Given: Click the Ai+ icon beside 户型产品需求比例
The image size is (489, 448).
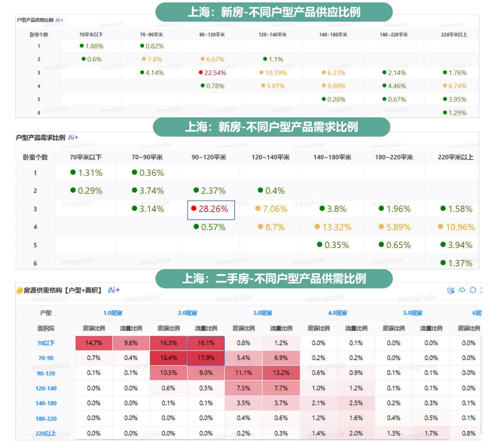Looking at the screenshot, I should click(73, 137).
